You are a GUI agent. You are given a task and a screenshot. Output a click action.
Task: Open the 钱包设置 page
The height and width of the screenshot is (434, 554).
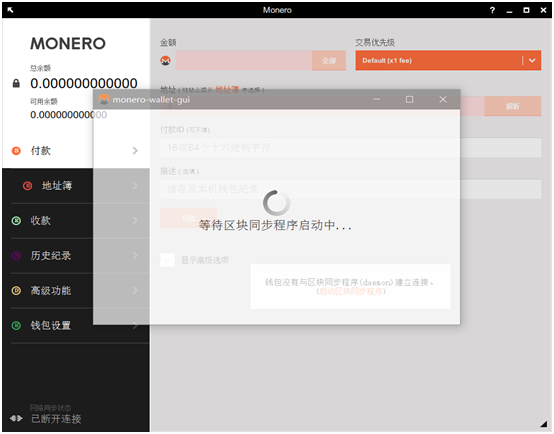pyautogui.click(x=51, y=326)
